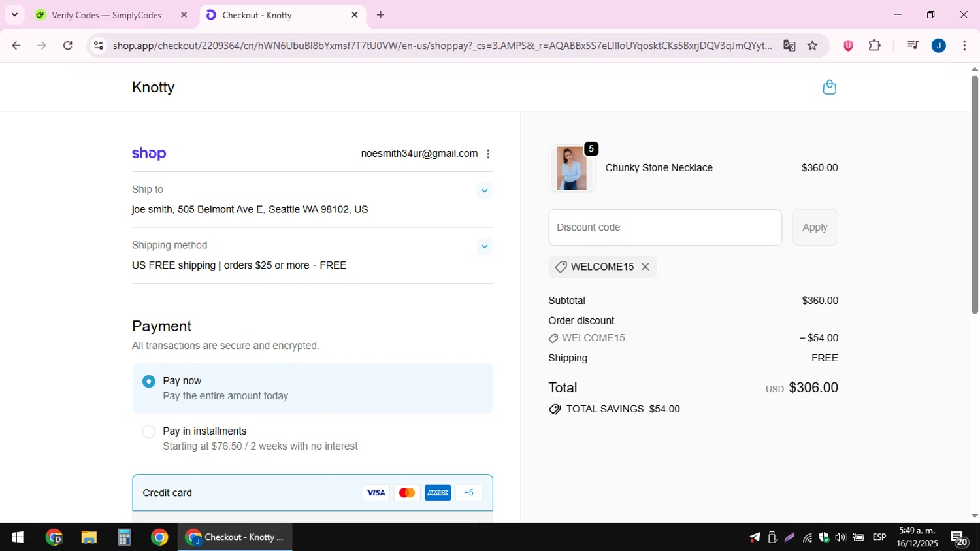The height and width of the screenshot is (551, 980).
Task: Click the Apply discount button
Action: pyautogui.click(x=815, y=227)
